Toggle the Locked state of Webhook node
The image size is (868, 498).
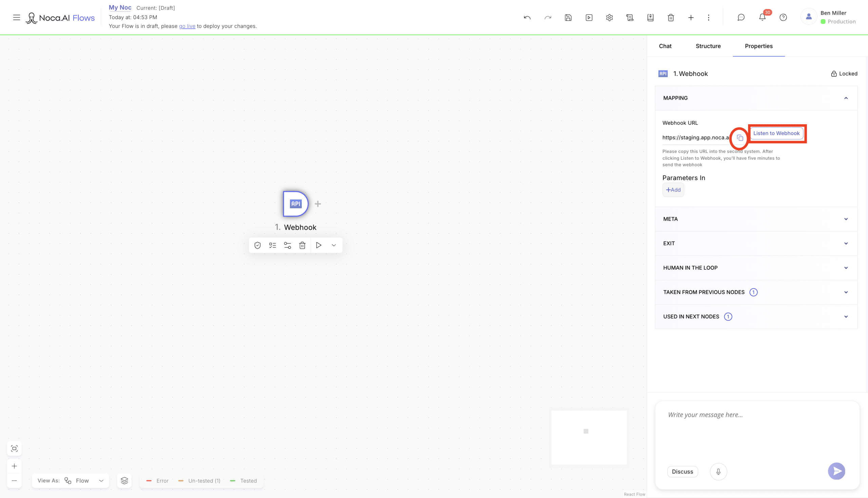point(844,74)
